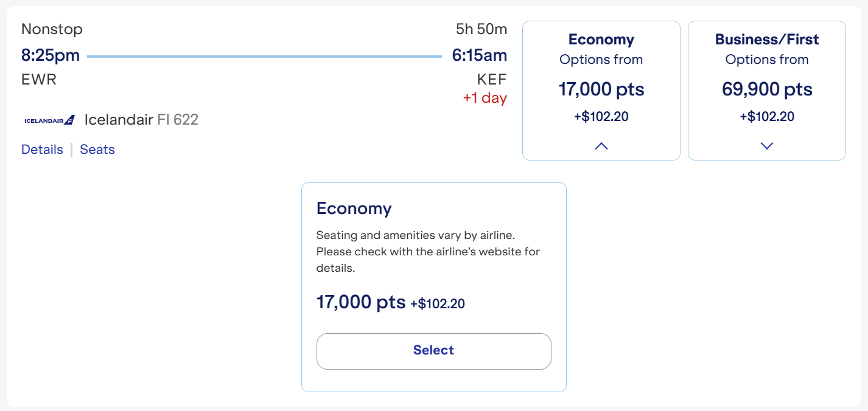
Task: Click the red +1 day indicator
Action: (485, 98)
